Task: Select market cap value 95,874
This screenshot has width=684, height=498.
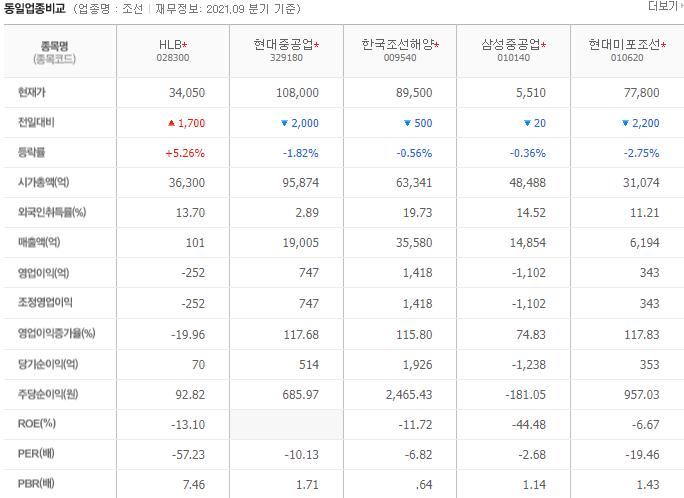Action: 301,183
